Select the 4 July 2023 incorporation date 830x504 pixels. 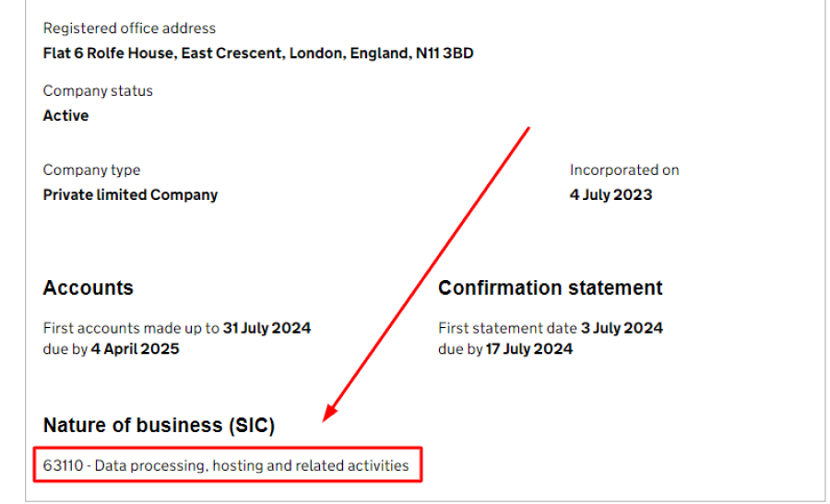click(x=611, y=195)
